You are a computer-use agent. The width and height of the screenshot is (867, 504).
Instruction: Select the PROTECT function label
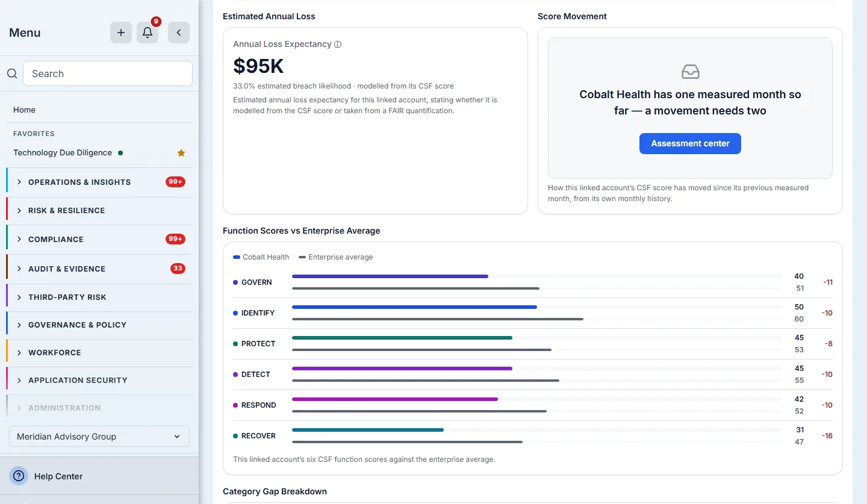(x=258, y=344)
